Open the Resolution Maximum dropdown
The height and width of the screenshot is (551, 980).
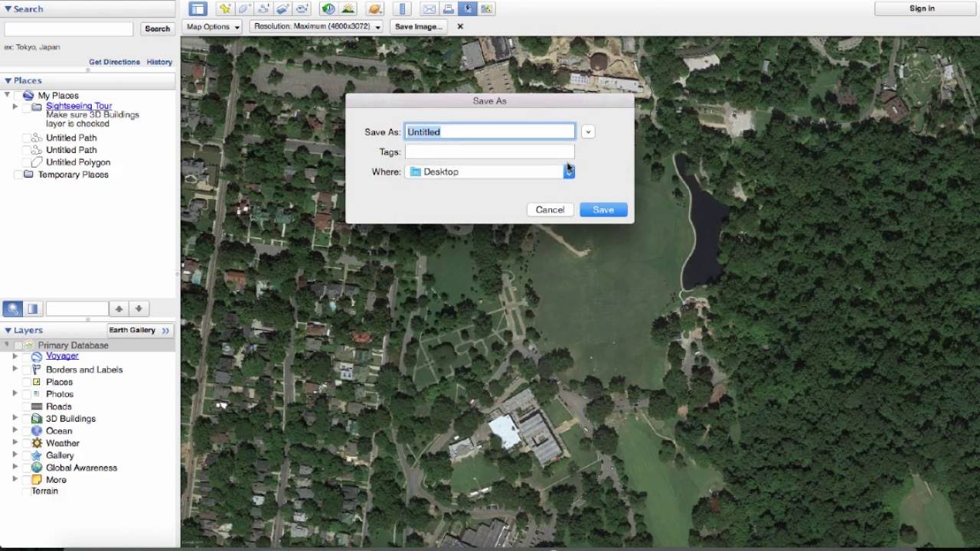pyautogui.click(x=317, y=26)
